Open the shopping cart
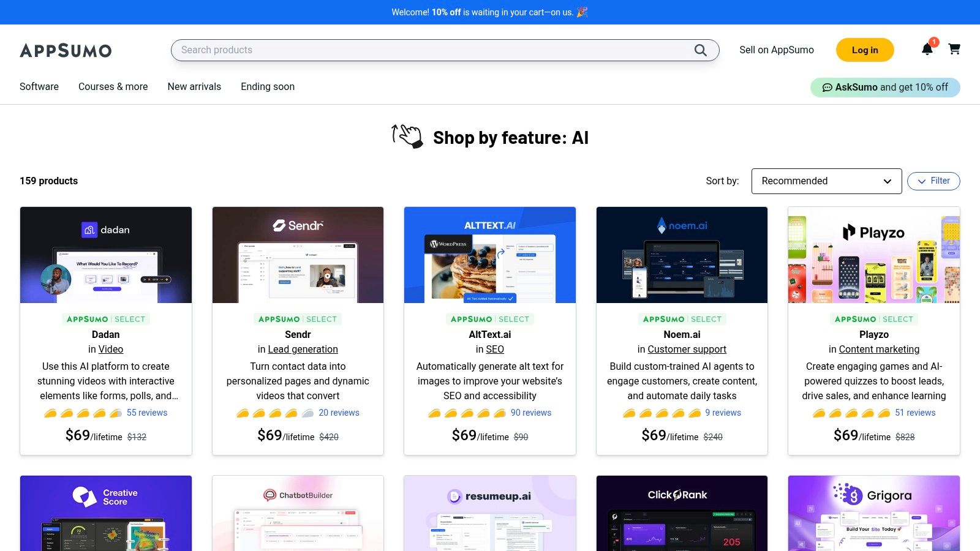 pos(954,49)
